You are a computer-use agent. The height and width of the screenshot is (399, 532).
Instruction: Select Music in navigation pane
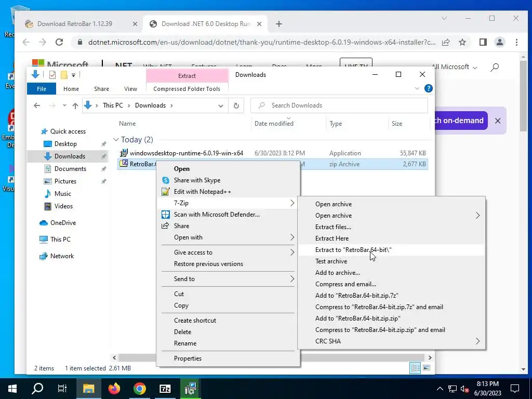click(62, 194)
